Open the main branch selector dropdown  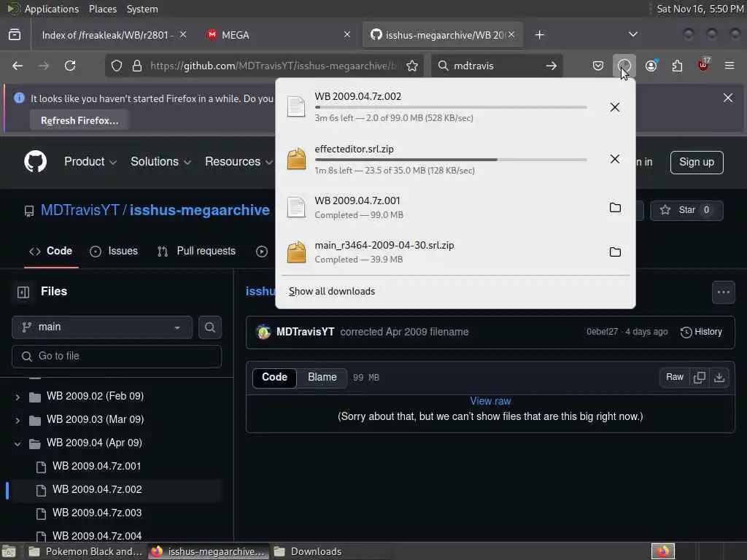pyautogui.click(x=102, y=327)
